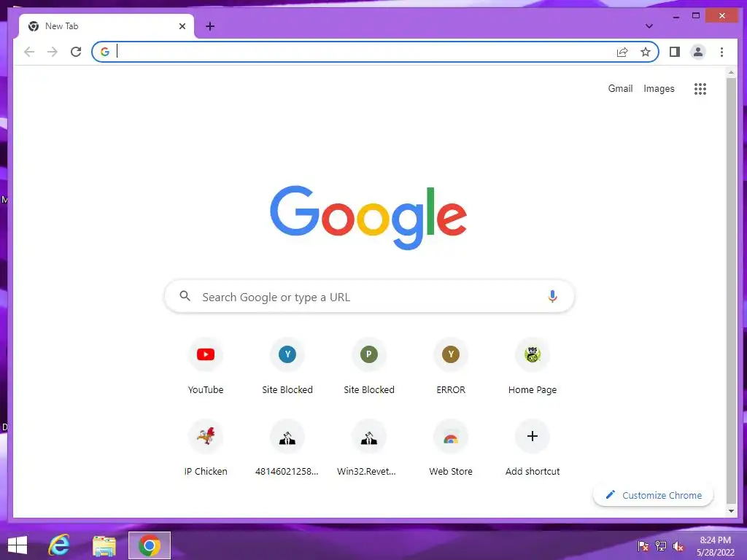Open the ERROR shortcut
Viewport: 747px width, 560px height.
coord(451,367)
